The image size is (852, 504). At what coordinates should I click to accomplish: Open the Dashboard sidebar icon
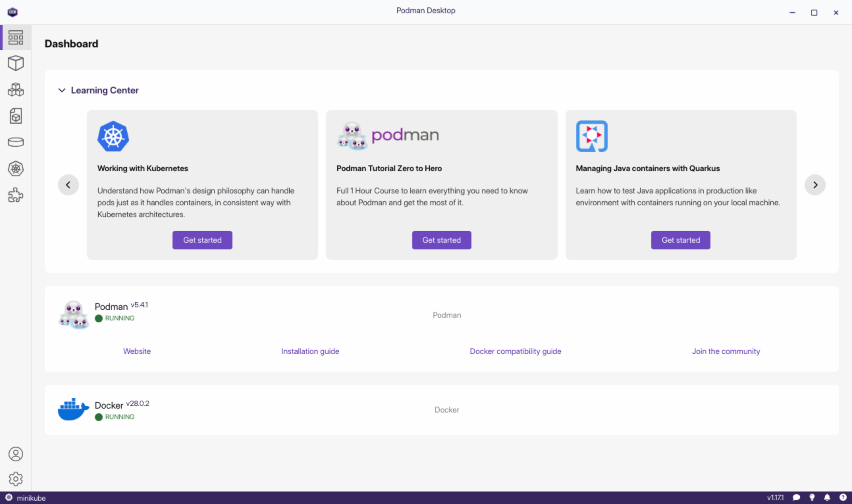coord(15,38)
